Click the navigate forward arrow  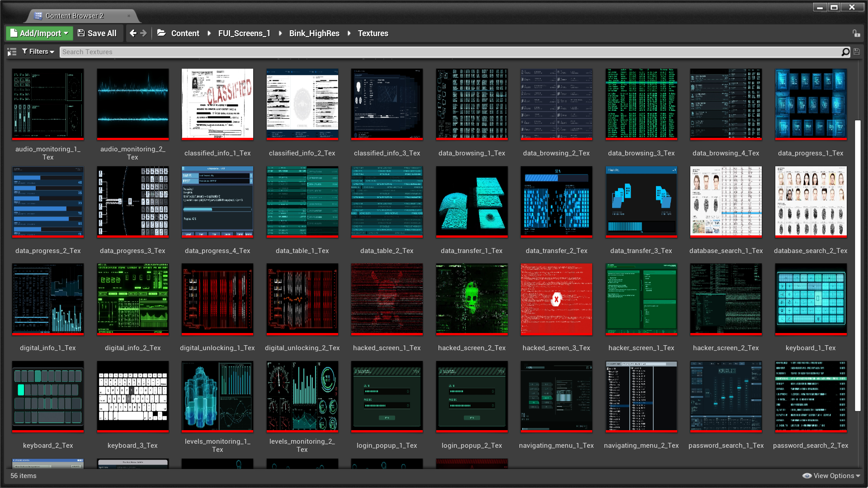coord(143,33)
